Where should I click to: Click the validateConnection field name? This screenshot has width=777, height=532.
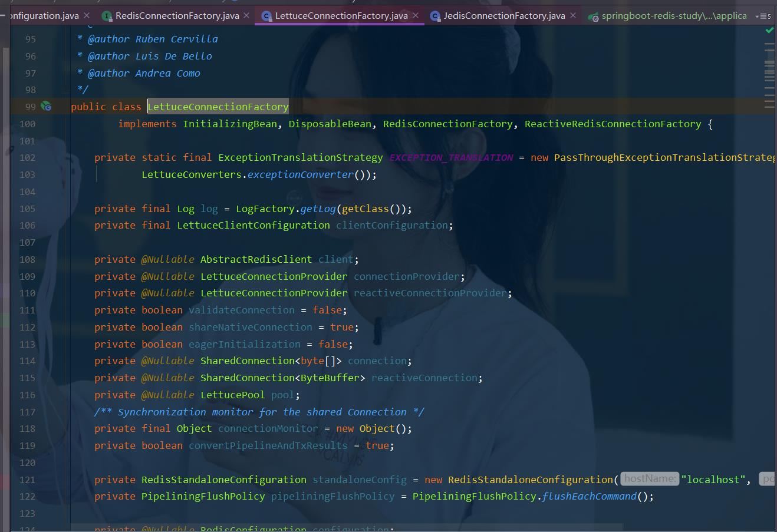pos(242,310)
